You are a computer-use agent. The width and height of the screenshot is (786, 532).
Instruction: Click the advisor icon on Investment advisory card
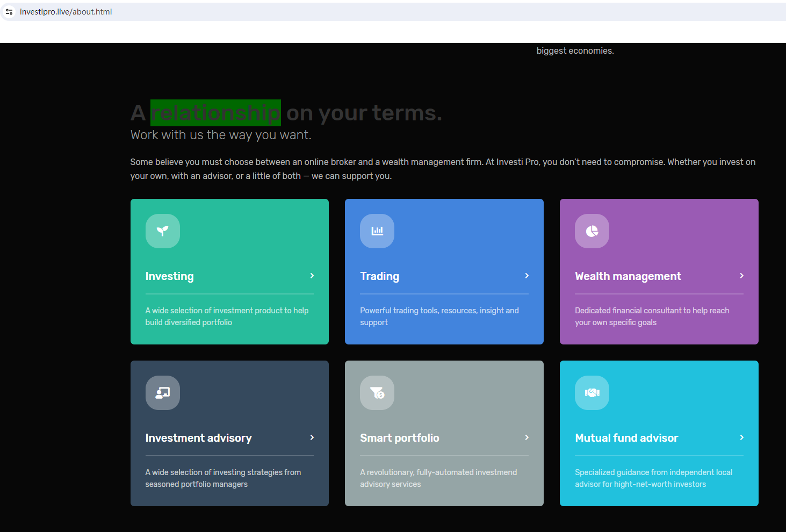[x=163, y=393]
